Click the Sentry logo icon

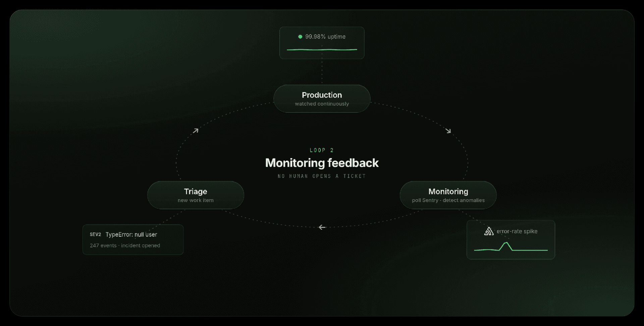(489, 231)
